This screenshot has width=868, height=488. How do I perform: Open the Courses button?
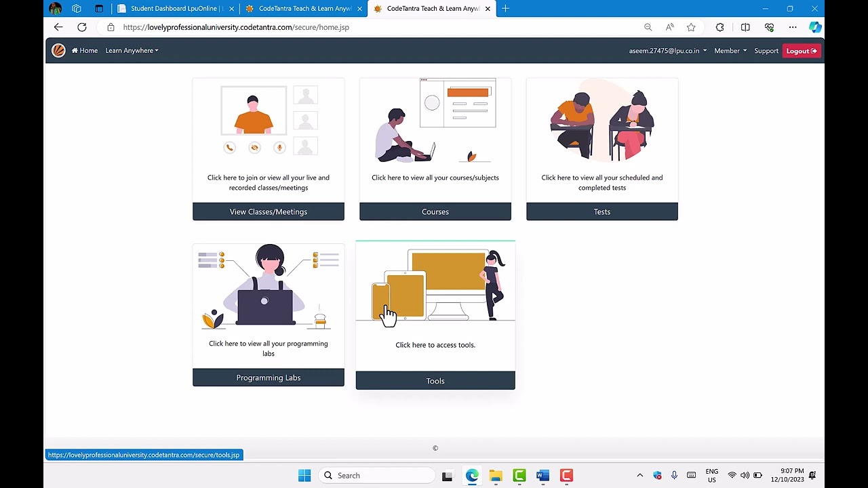pyautogui.click(x=435, y=211)
